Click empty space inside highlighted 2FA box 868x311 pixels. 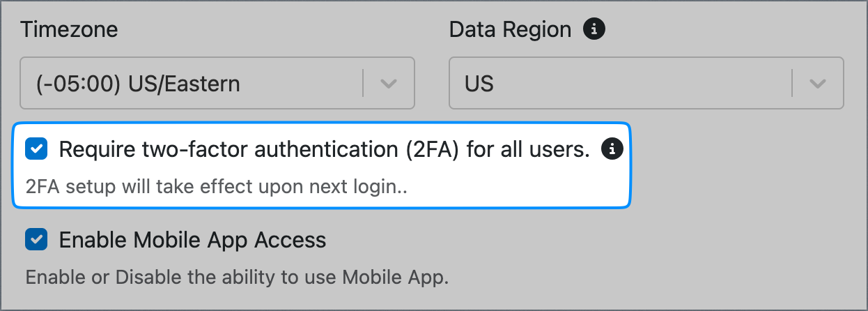(519, 187)
